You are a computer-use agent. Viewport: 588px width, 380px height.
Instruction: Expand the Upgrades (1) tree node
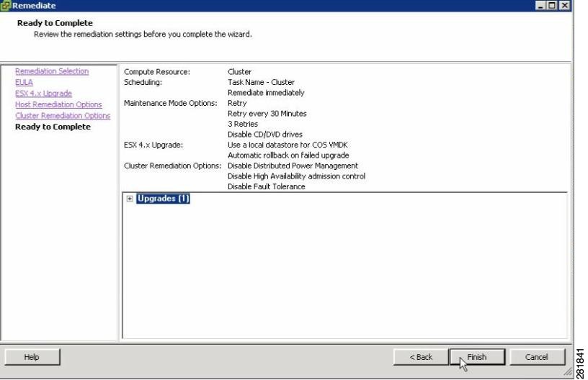tap(130, 199)
